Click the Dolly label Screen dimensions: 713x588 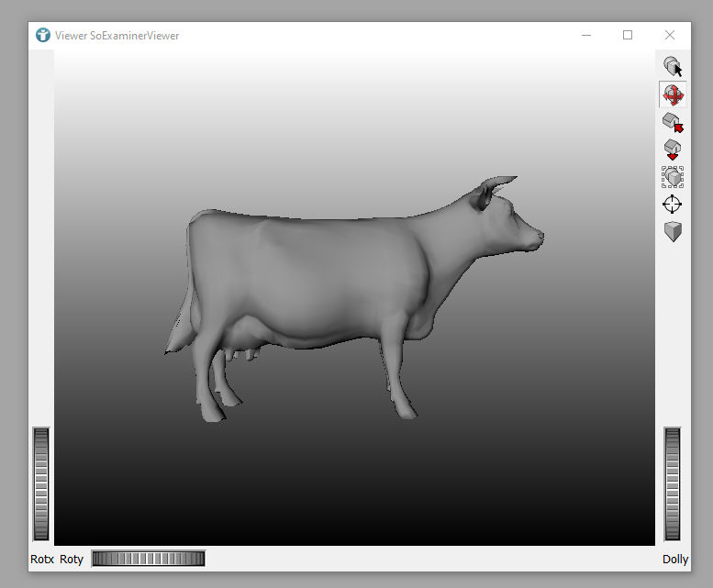[675, 559]
